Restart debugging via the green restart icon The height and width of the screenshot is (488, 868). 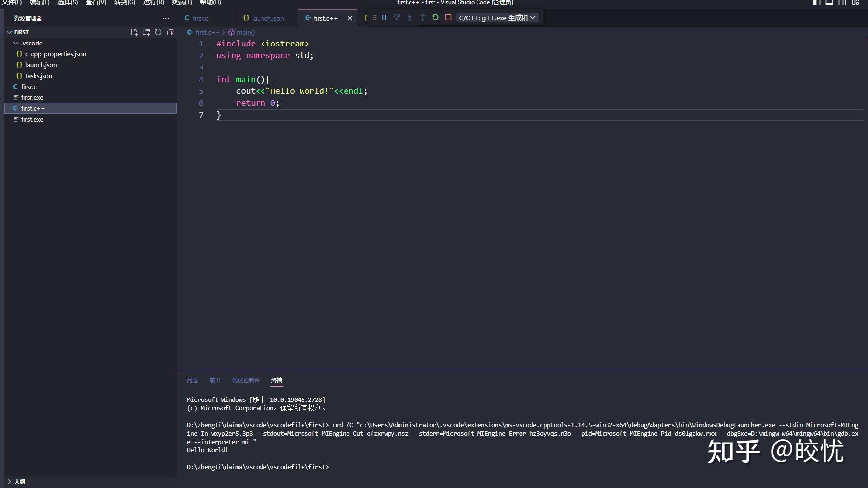pyautogui.click(x=435, y=17)
